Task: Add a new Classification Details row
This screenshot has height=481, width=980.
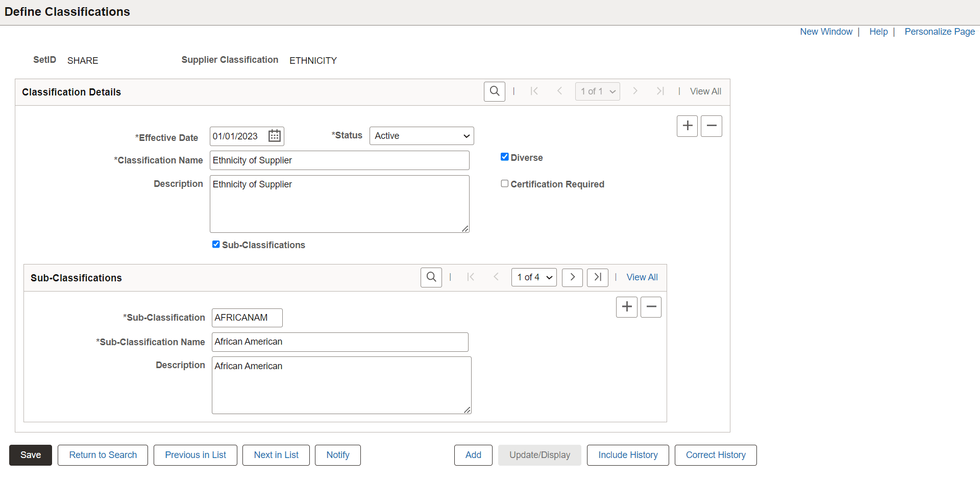Action: (687, 126)
